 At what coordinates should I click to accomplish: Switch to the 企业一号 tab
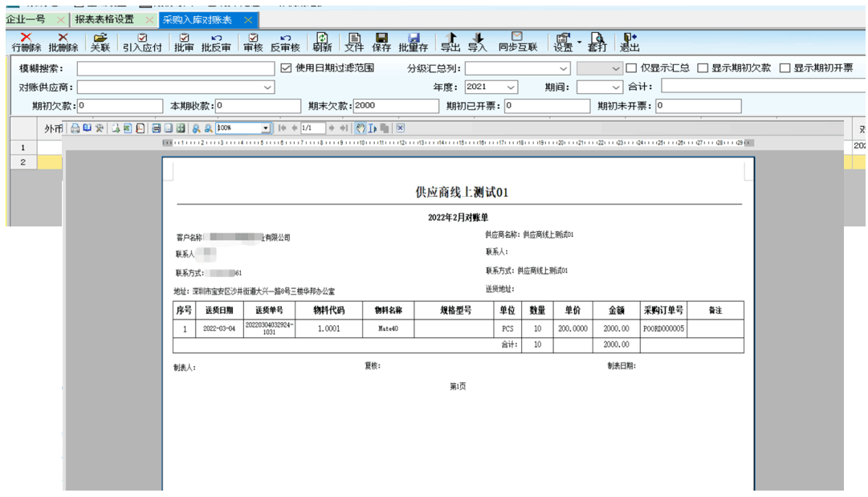[x=26, y=19]
